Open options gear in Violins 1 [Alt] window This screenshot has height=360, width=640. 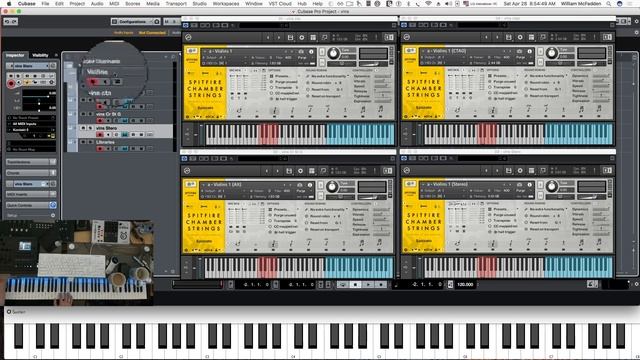click(300, 171)
